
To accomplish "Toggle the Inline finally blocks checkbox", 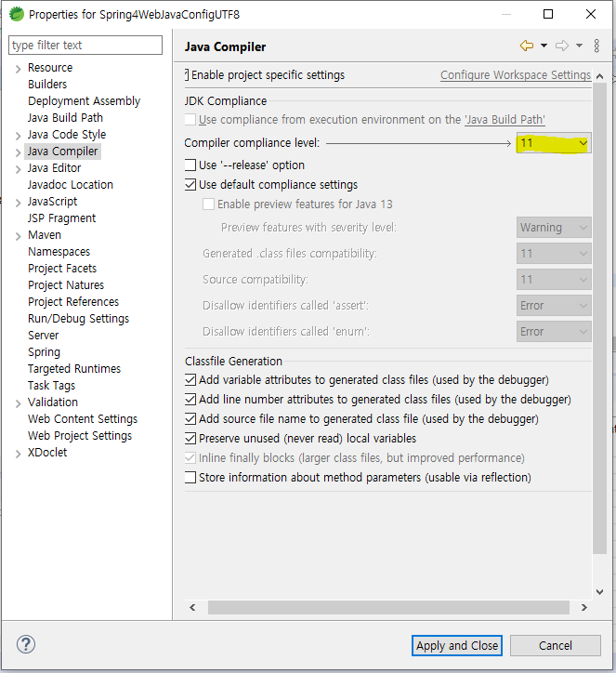I will 190,457.
